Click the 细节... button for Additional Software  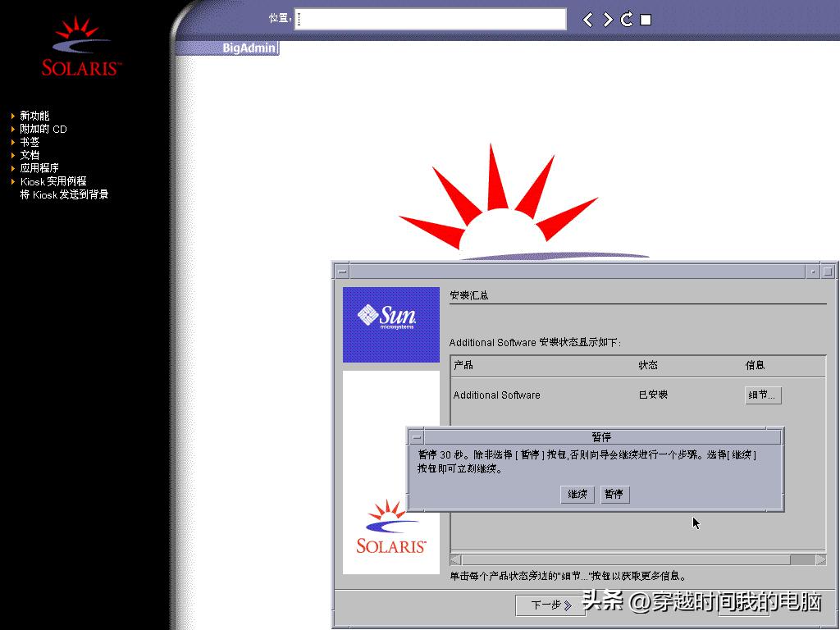[x=763, y=395]
